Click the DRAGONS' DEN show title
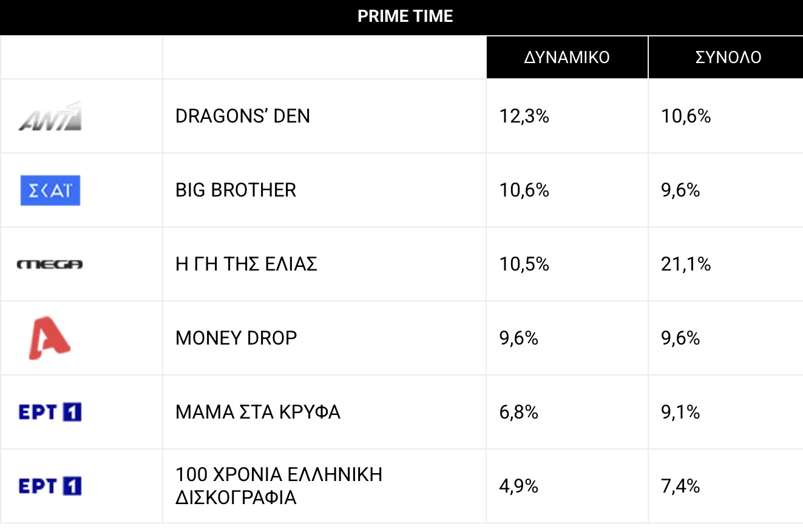 [x=243, y=116]
